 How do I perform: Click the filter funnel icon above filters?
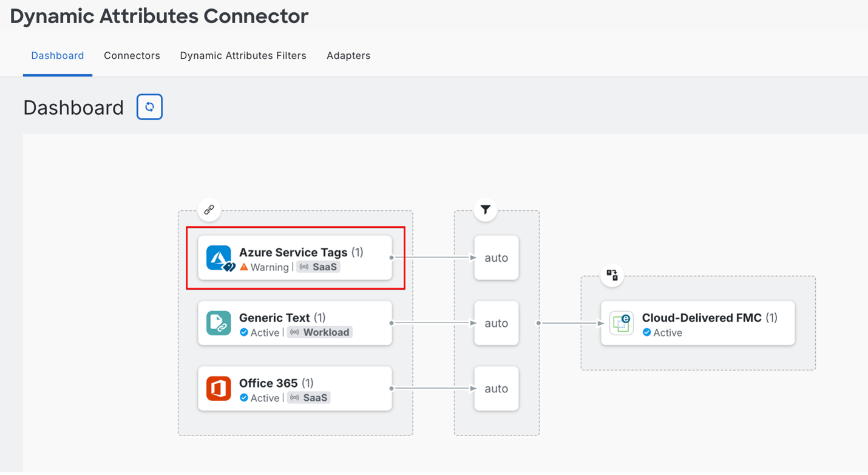coord(485,210)
